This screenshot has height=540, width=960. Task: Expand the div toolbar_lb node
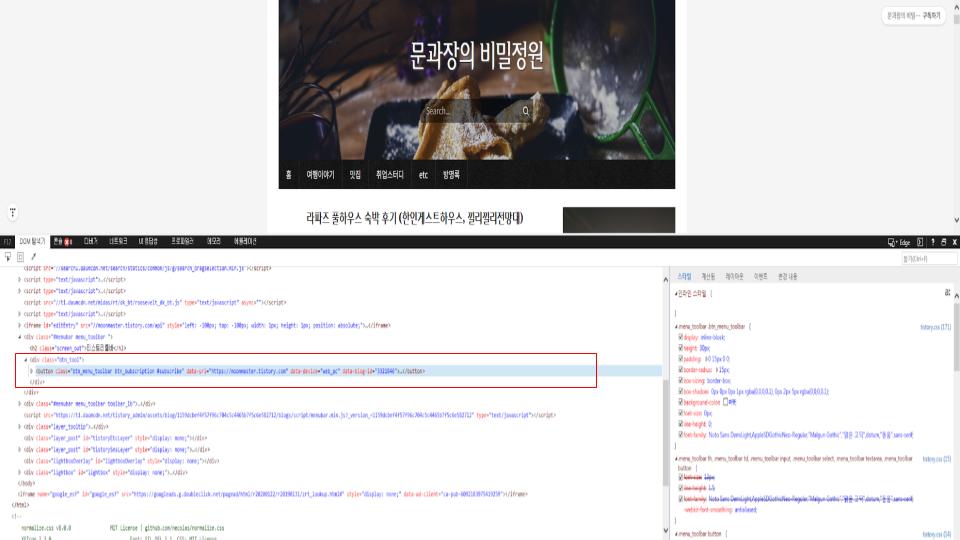(x=20, y=404)
